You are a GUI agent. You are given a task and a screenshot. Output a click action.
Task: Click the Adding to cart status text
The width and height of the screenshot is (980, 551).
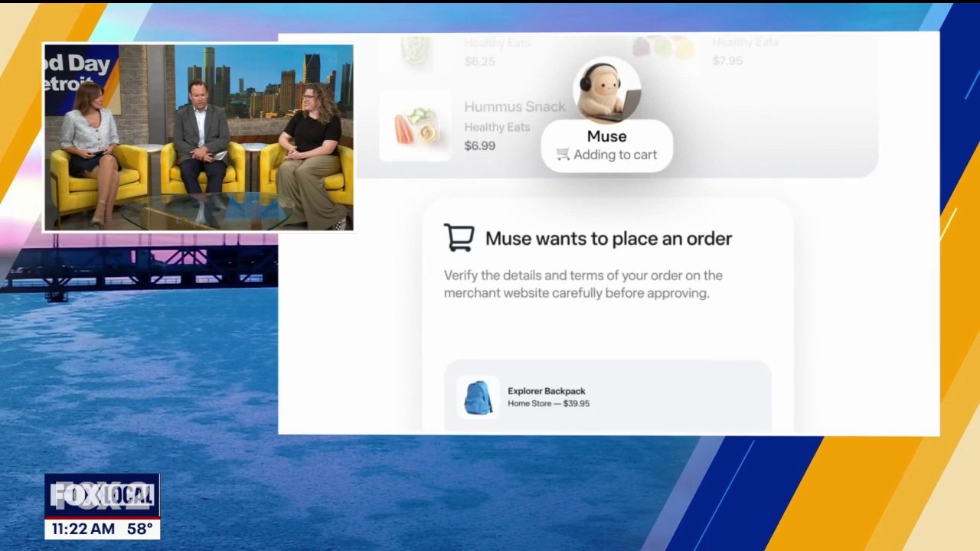point(616,155)
